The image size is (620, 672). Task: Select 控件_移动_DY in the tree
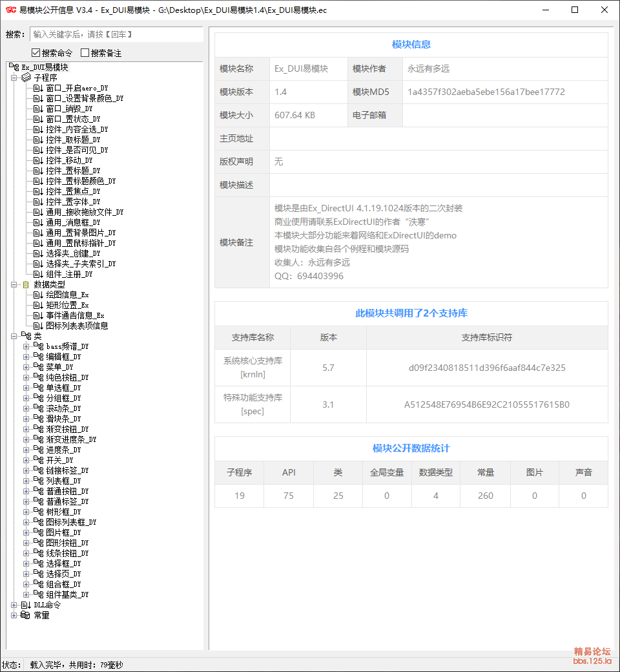pyautogui.click(x=69, y=160)
